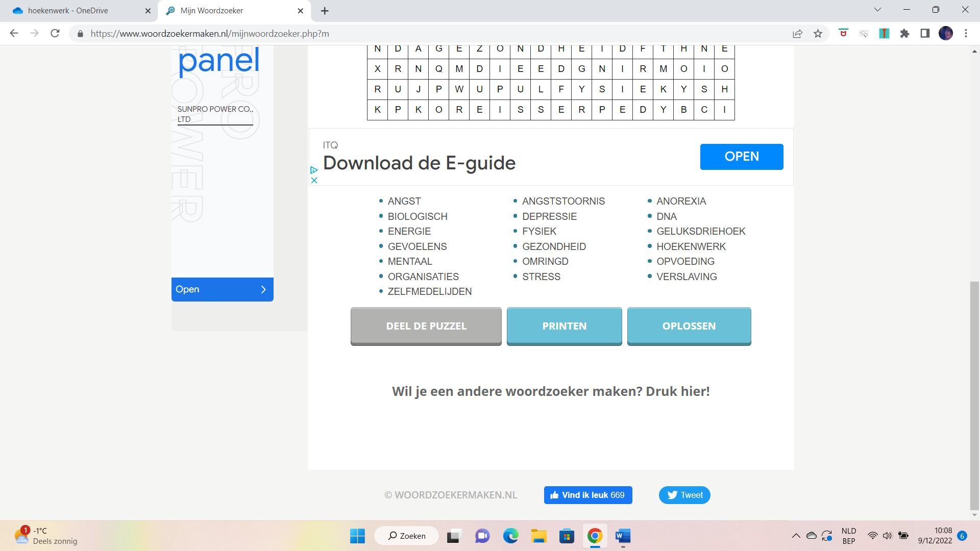This screenshot has width=980, height=551.
Task: Click the 'Wil je een andere woordzoeker maken' link
Action: 550,391
